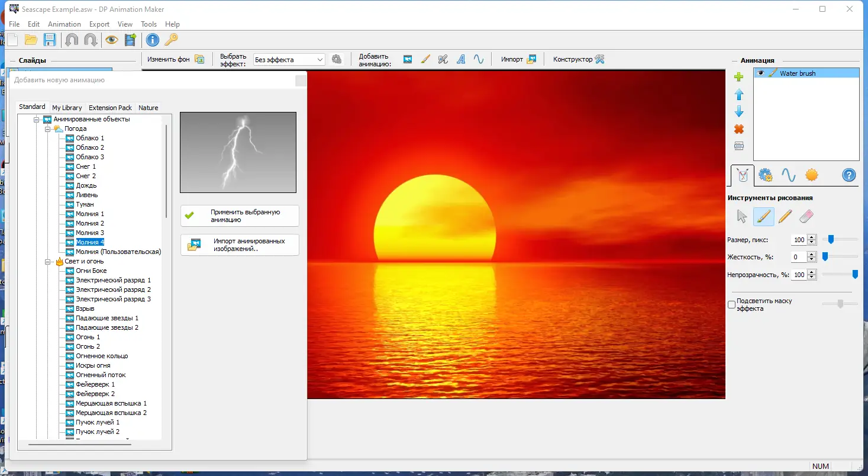Click the add text animation icon
This screenshot has width=868, height=476.
461,59
